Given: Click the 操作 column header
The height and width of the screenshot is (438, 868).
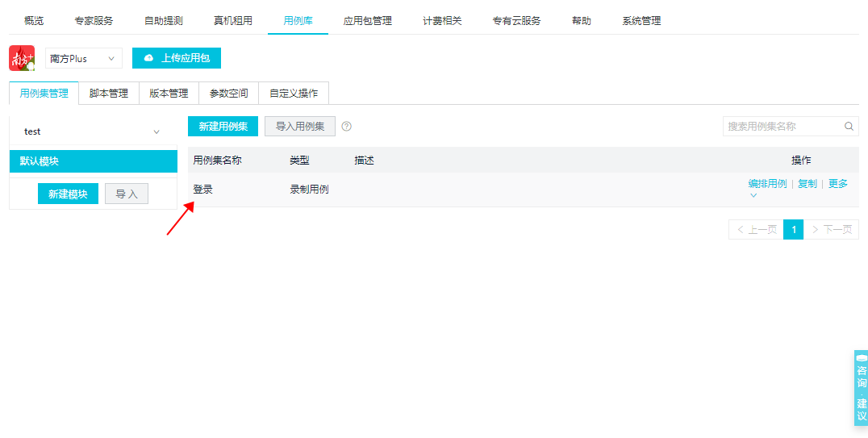Looking at the screenshot, I should point(801,161).
